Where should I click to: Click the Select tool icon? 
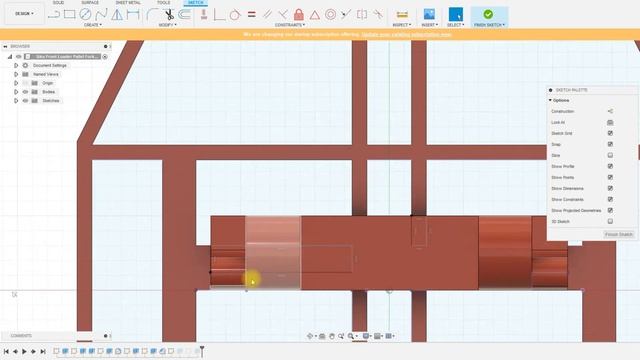[x=456, y=14]
